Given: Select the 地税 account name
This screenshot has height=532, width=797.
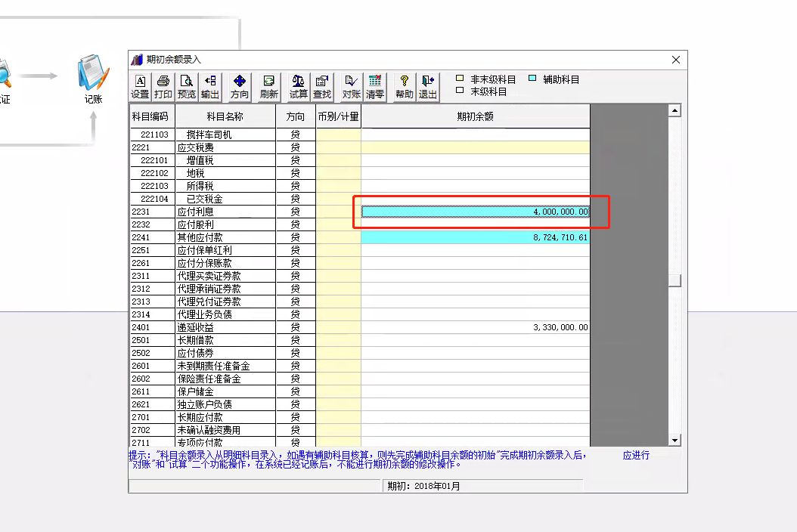Looking at the screenshot, I should pos(195,173).
